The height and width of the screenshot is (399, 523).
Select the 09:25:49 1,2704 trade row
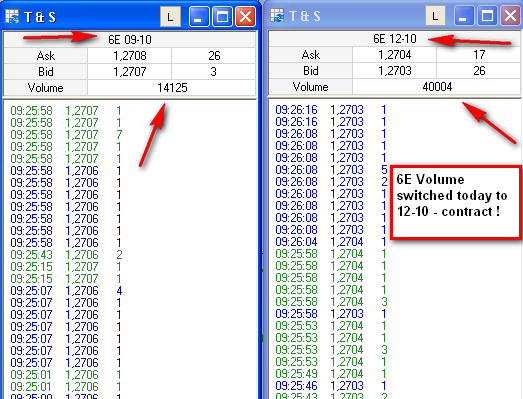[x=331, y=374]
